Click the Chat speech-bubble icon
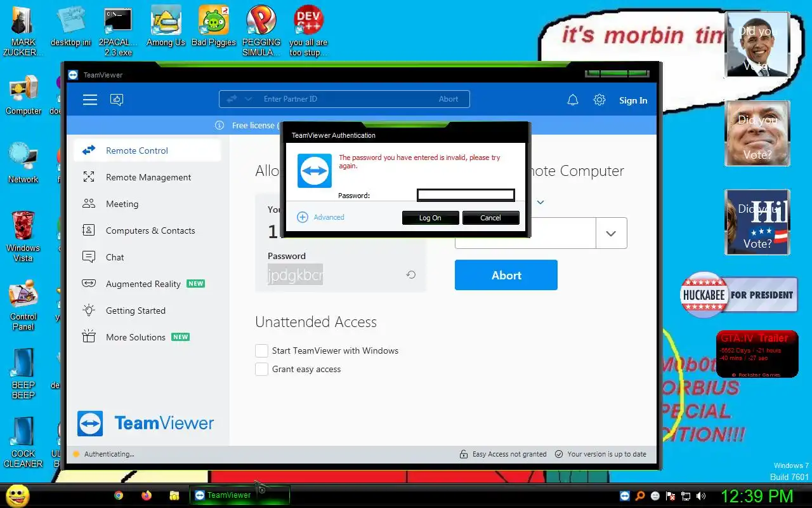Image resolution: width=812 pixels, height=508 pixels. [89, 257]
